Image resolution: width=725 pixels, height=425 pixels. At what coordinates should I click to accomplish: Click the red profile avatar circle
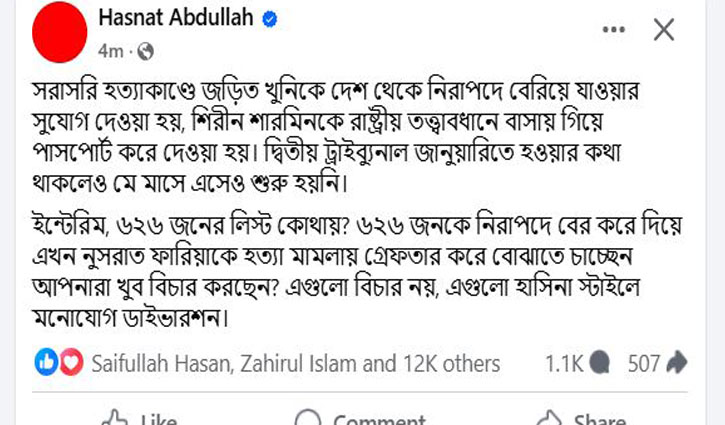pyautogui.click(x=58, y=30)
